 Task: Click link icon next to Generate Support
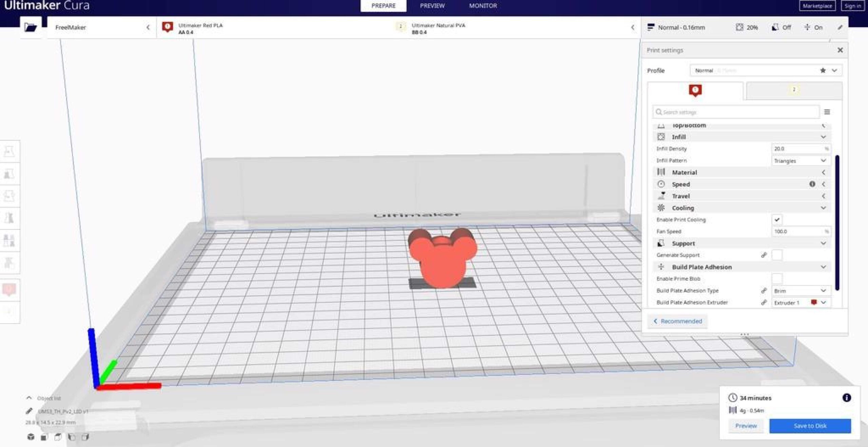pyautogui.click(x=764, y=255)
